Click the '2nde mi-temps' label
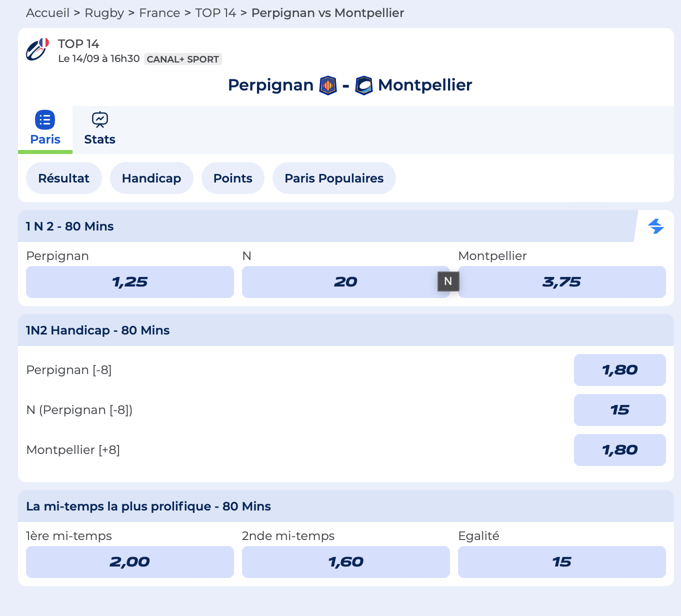Image resolution: width=681 pixels, height=616 pixels. [288, 536]
